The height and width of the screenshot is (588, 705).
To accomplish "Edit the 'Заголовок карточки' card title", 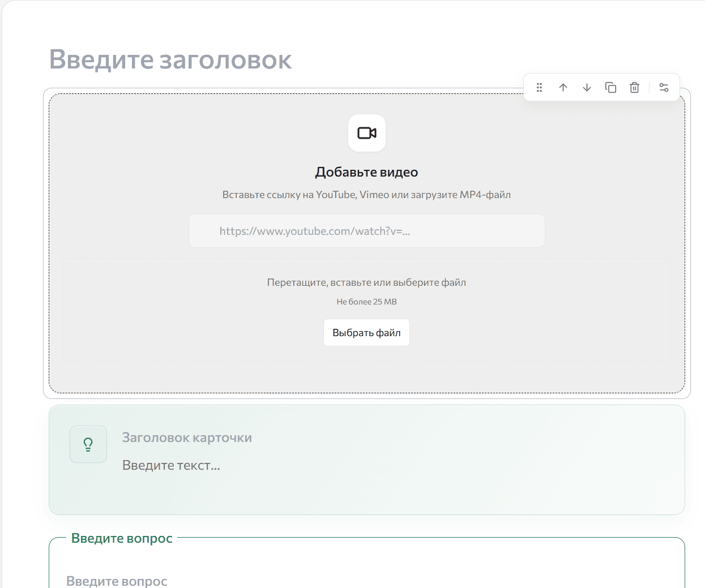I will pos(187,437).
